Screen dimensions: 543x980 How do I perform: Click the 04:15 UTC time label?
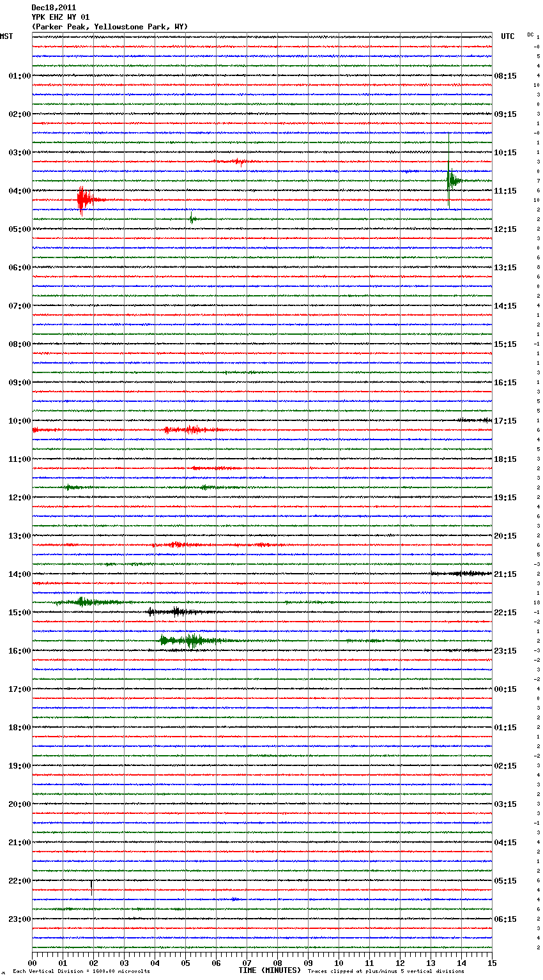[505, 843]
